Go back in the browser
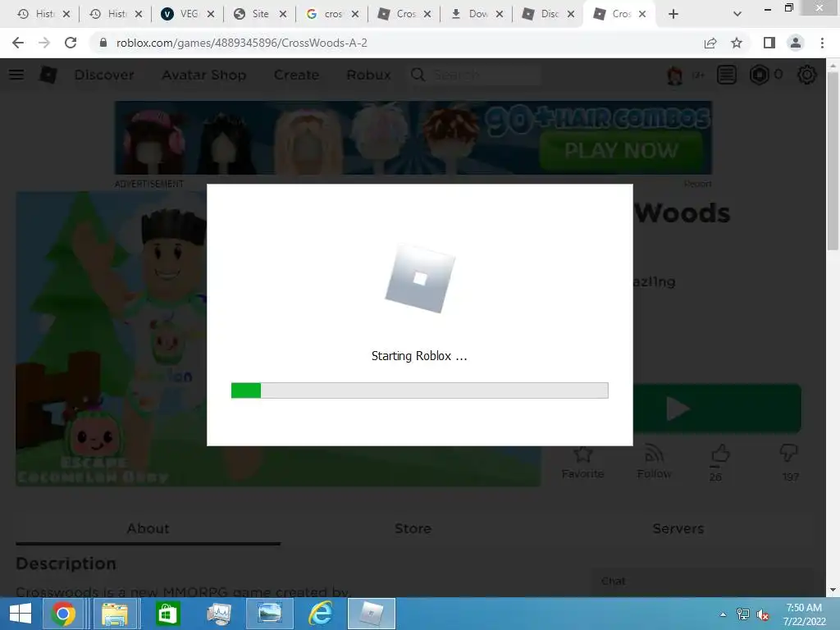840x630 pixels. point(18,43)
